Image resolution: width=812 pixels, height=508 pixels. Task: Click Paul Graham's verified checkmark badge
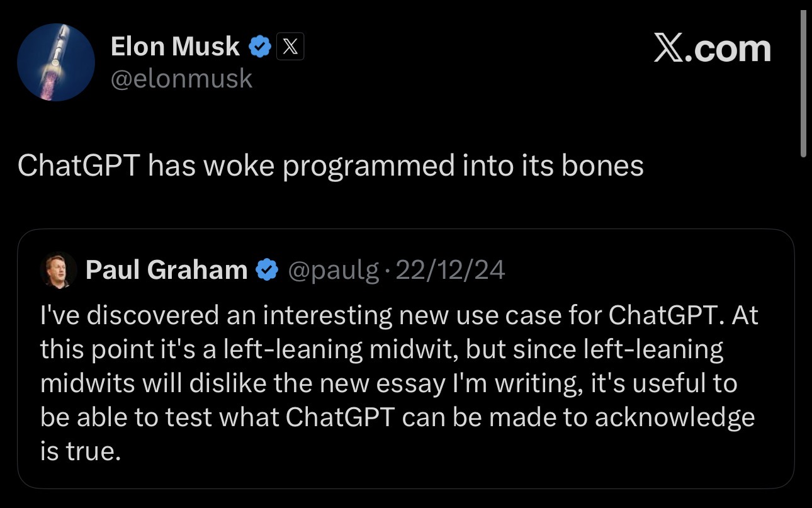[x=267, y=270]
